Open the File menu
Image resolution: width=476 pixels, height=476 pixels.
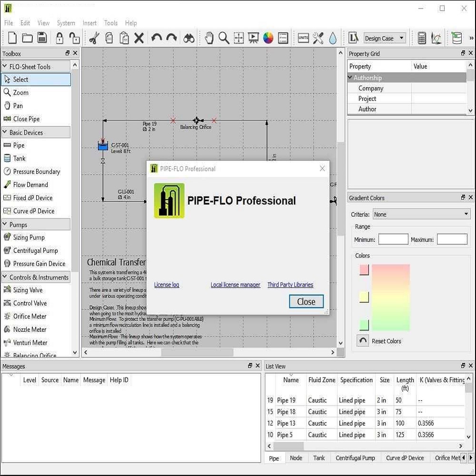click(x=9, y=23)
